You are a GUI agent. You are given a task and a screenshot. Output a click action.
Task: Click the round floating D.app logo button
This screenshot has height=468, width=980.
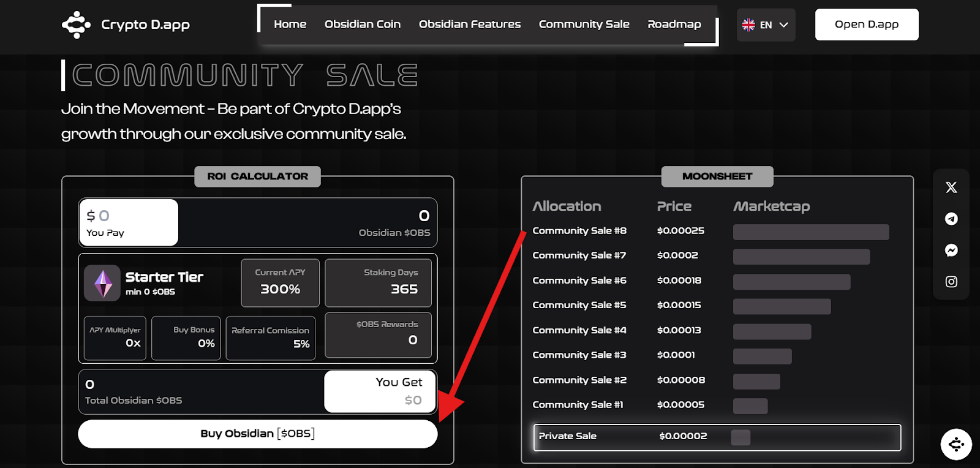coord(956,444)
